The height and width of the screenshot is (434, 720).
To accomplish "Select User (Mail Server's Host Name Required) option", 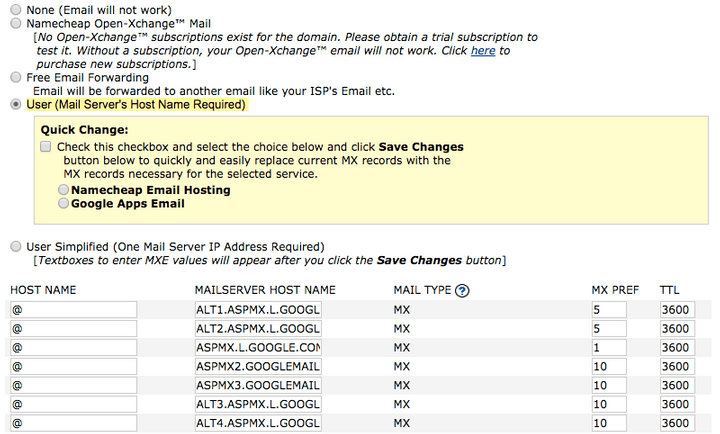I will (16, 105).
